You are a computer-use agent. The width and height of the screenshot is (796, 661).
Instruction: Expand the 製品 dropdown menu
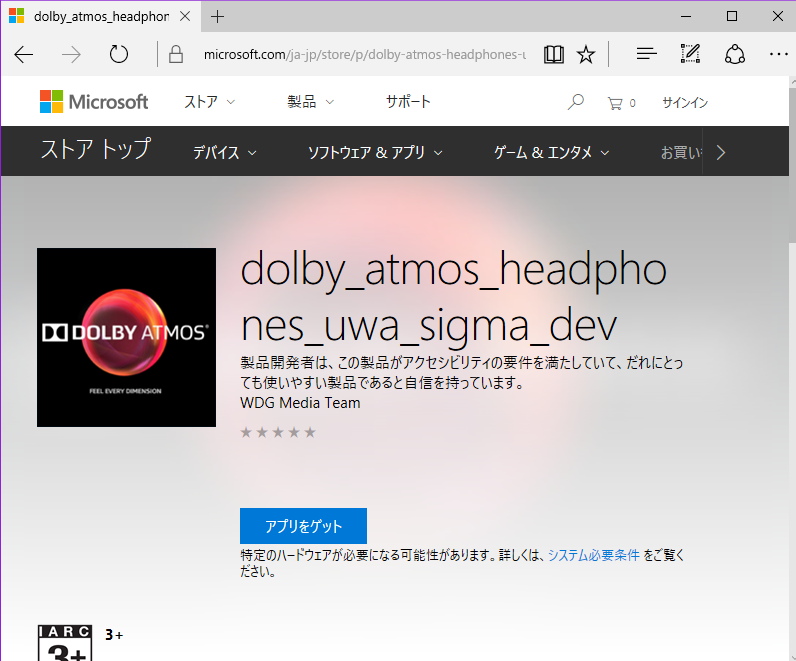tap(310, 102)
